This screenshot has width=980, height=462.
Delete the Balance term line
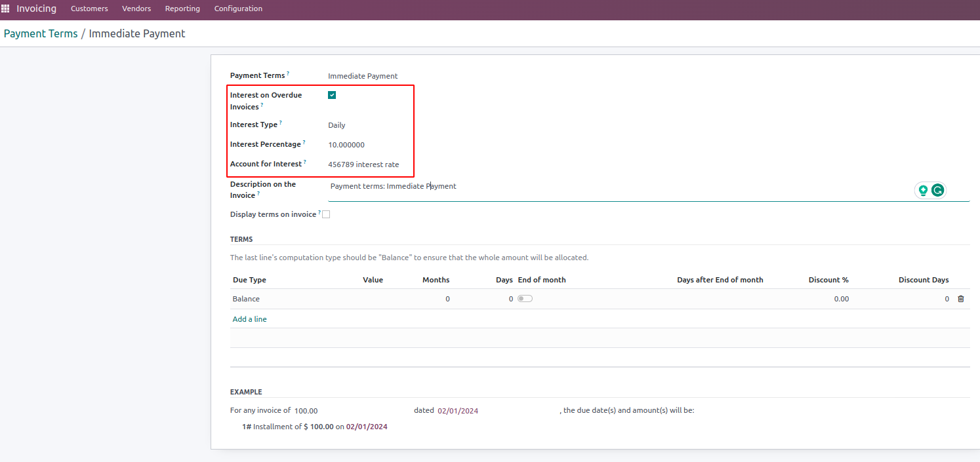tap(961, 299)
